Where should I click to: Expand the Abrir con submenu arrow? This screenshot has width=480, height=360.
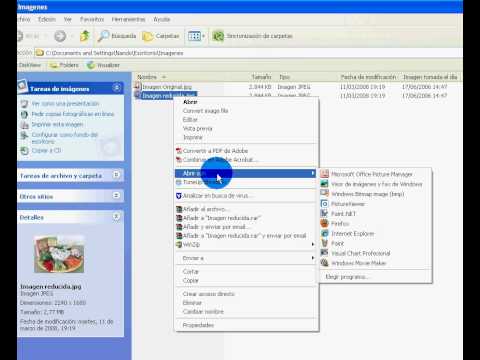(x=313, y=173)
